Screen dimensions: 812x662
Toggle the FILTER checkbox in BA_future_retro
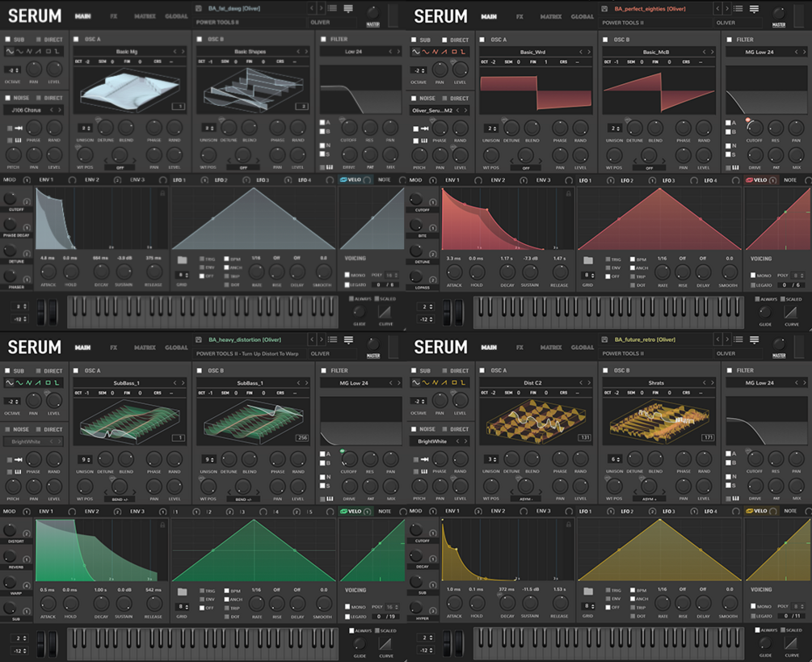coord(729,370)
